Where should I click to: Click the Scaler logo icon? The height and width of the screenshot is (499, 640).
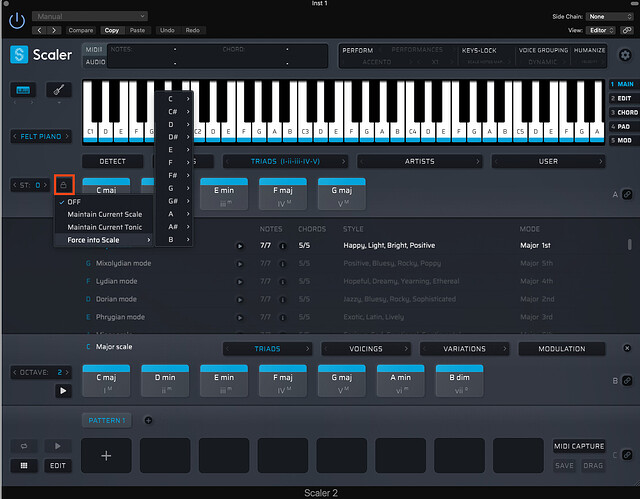click(19, 54)
